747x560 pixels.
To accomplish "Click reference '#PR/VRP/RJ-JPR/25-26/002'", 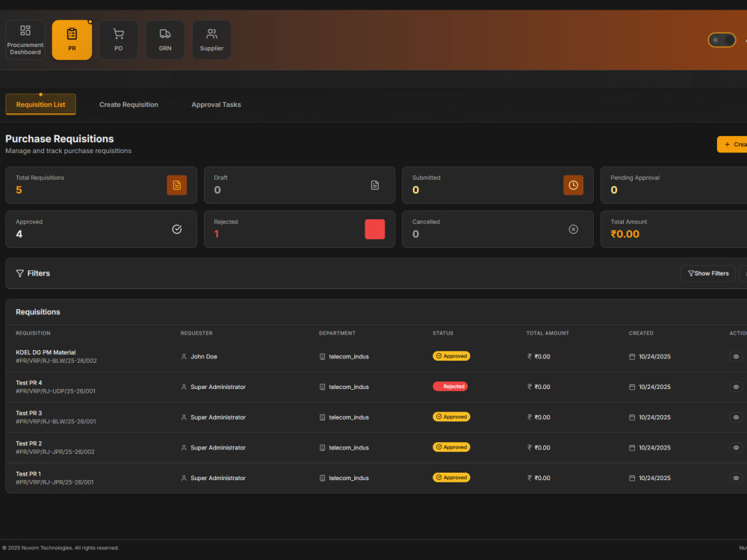I will [55, 452].
